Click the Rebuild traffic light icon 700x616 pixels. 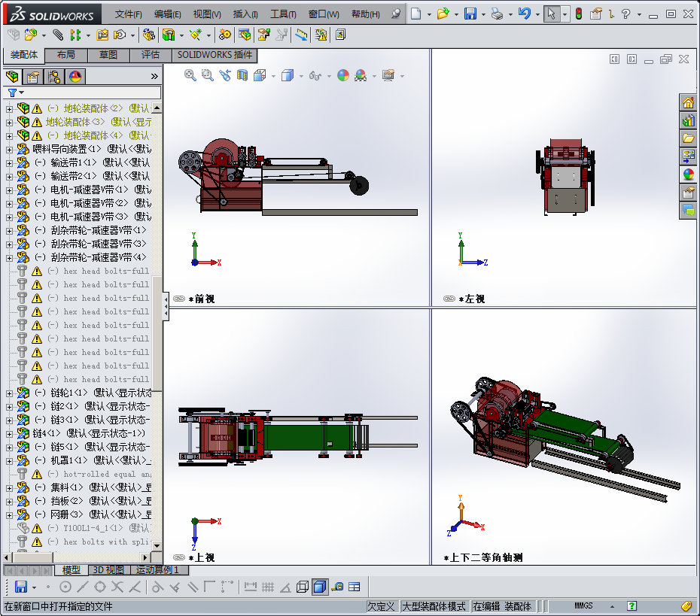579,14
